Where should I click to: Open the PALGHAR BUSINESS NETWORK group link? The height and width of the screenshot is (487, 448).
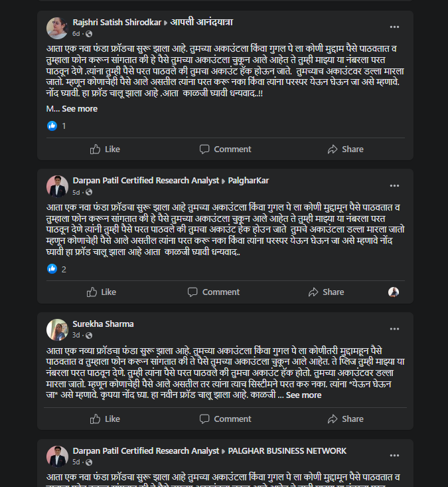287,450
